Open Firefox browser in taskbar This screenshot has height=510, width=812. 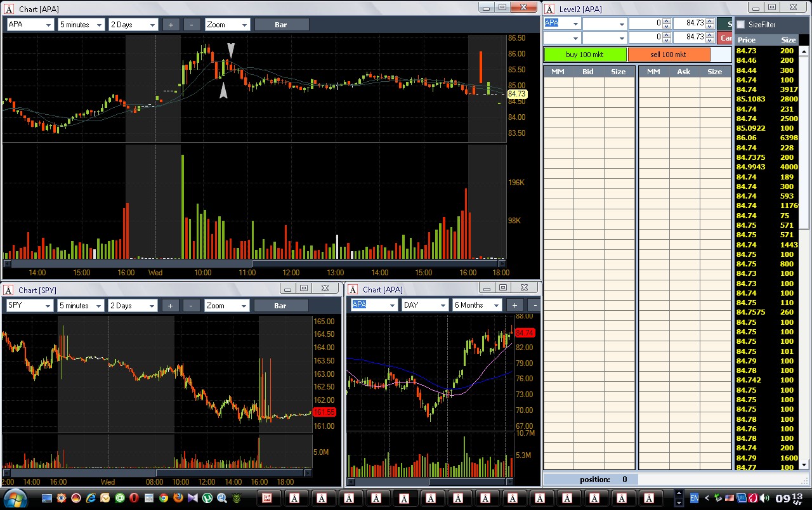178,498
